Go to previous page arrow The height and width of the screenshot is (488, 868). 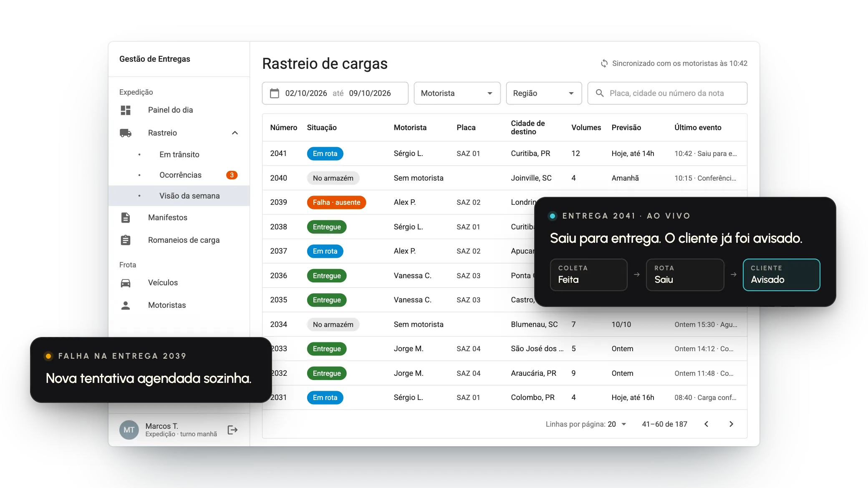point(707,424)
